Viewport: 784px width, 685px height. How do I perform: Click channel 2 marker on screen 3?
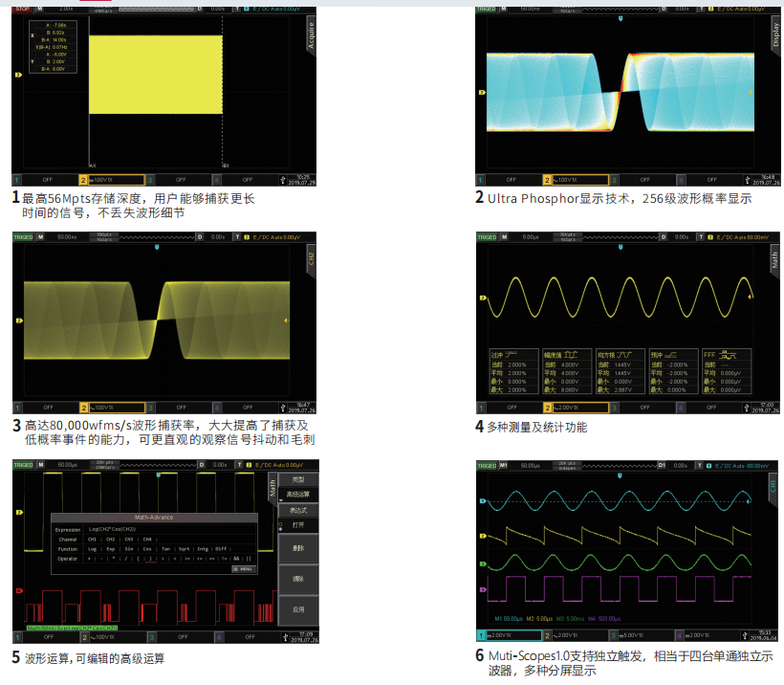click(x=19, y=320)
